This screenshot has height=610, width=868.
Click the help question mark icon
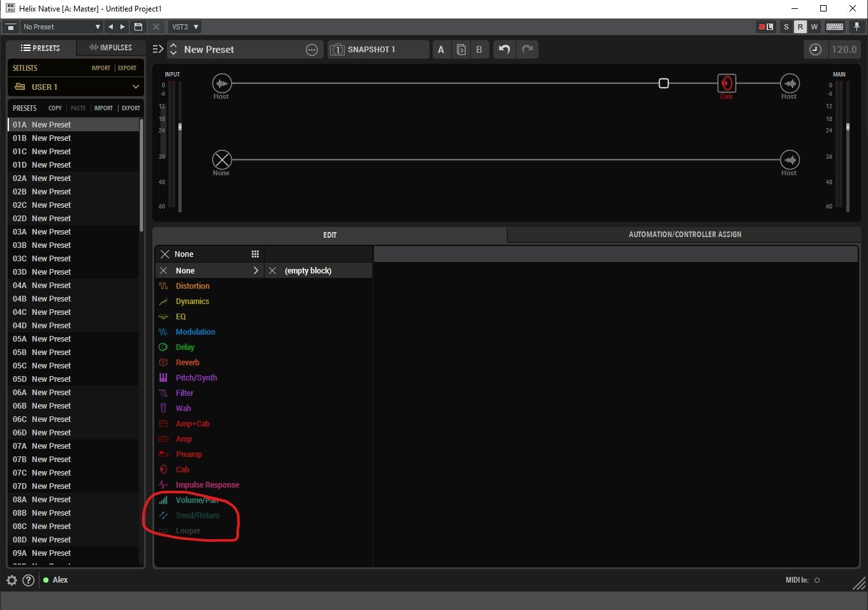click(28, 580)
